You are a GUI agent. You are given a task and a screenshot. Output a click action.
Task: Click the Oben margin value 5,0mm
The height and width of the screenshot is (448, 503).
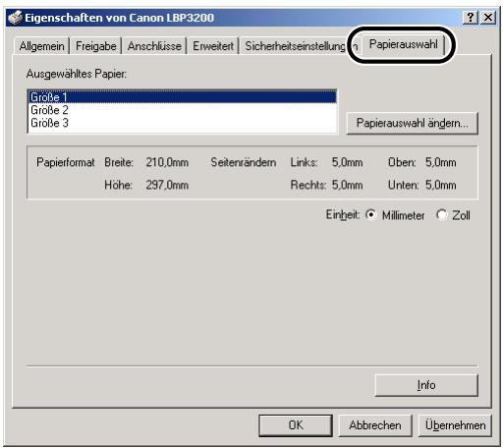pos(441,162)
